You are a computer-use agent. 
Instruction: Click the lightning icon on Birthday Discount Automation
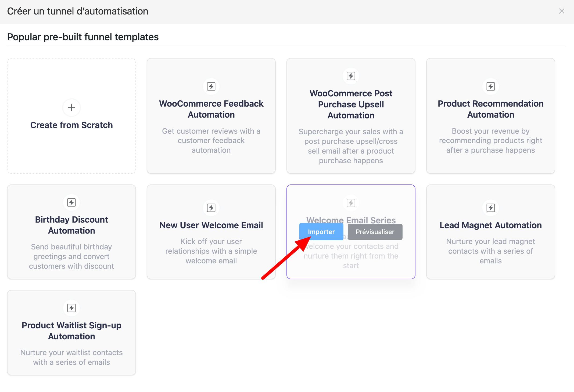click(71, 202)
